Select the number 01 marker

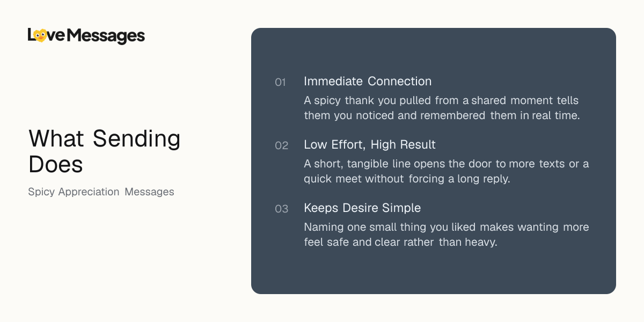(x=280, y=82)
